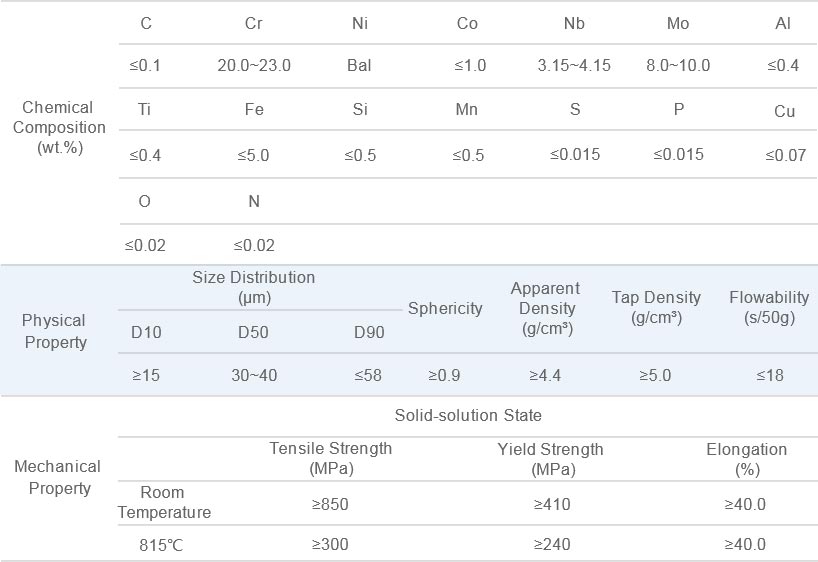The height and width of the screenshot is (562, 818).
Task: Click the Chemical Composition (wt.%) row label
Action: [x=58, y=128]
